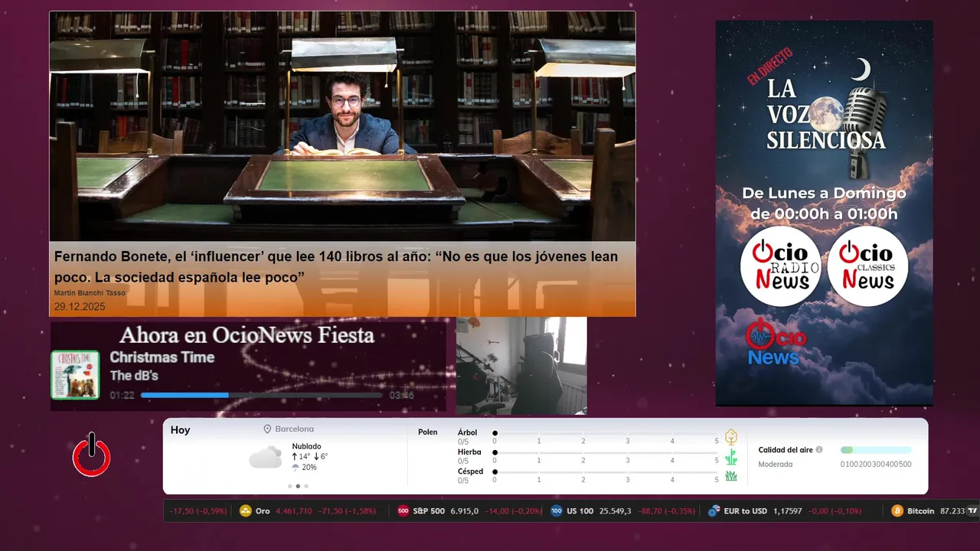Image resolution: width=980 pixels, height=551 pixels.
Task: Click the S&P 500 ticker icon
Action: (403, 510)
